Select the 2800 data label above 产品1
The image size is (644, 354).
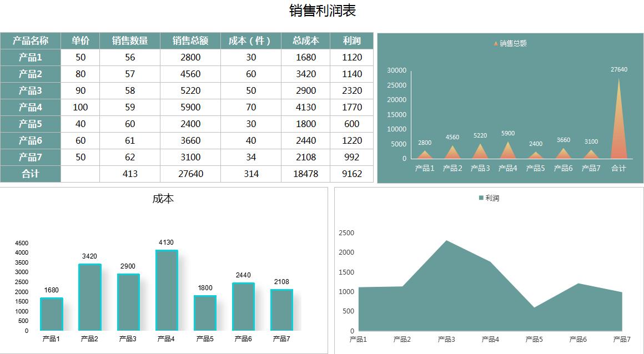pyautogui.click(x=424, y=143)
